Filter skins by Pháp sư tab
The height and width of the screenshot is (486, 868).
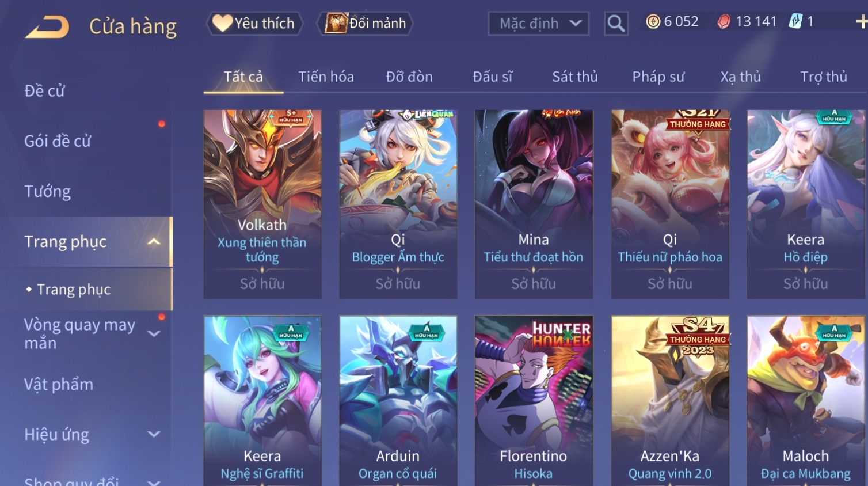click(x=658, y=77)
